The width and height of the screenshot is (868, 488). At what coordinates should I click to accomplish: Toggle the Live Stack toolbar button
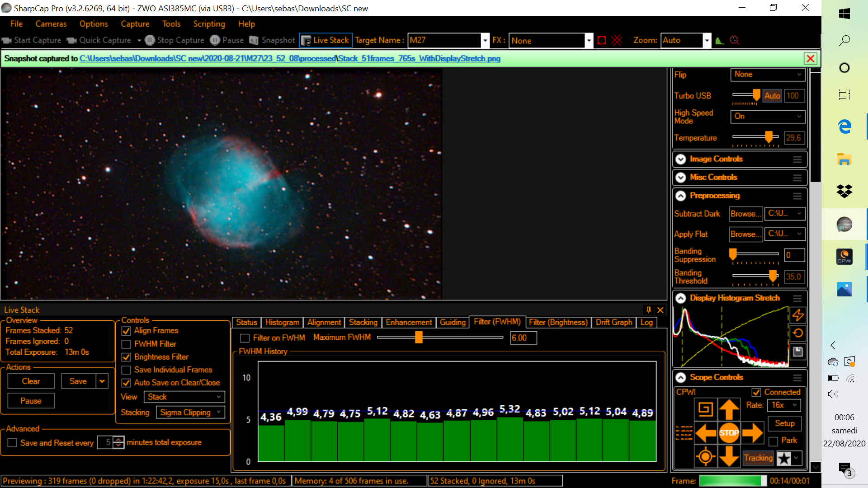pos(325,40)
